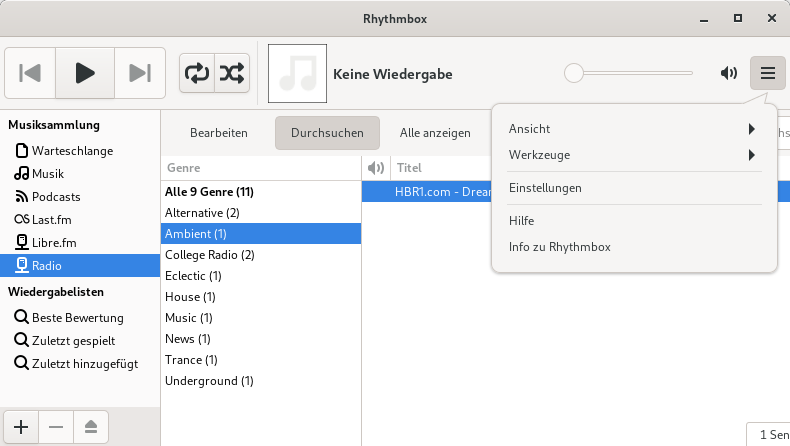
Task: Click the playing-indicator speaker column header
Action: [376, 168]
